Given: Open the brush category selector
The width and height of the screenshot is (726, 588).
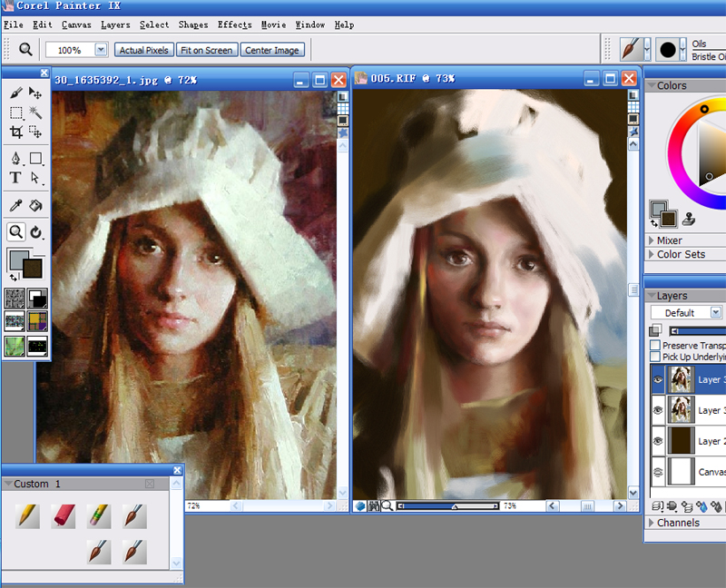Looking at the screenshot, I should pos(634,49).
